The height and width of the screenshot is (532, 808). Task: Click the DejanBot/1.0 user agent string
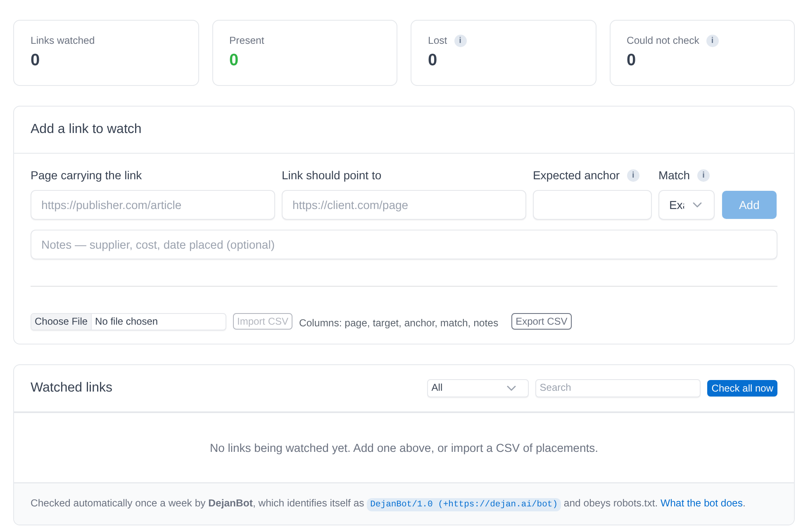coord(463,504)
